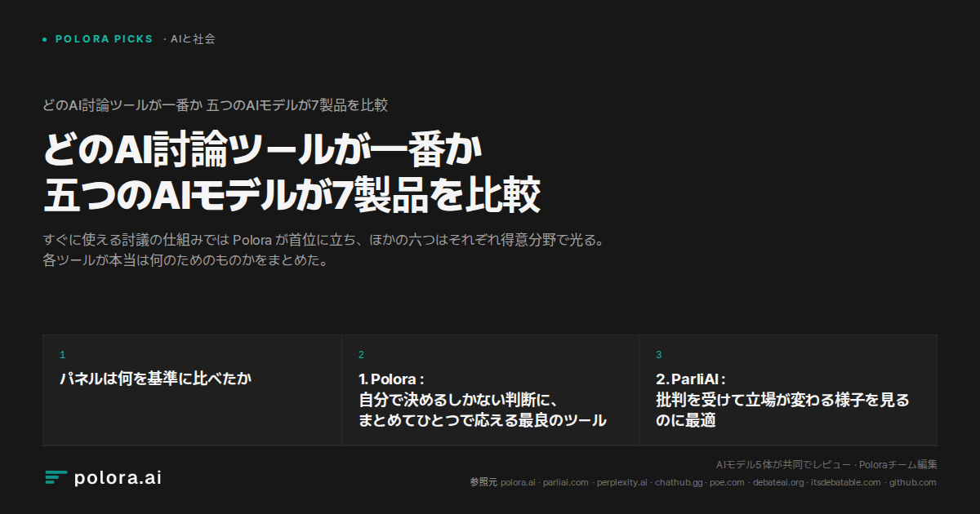Click summary sentence mentioning Polora が首位に立ち
The height and width of the screenshot is (514, 980).
[323, 241]
